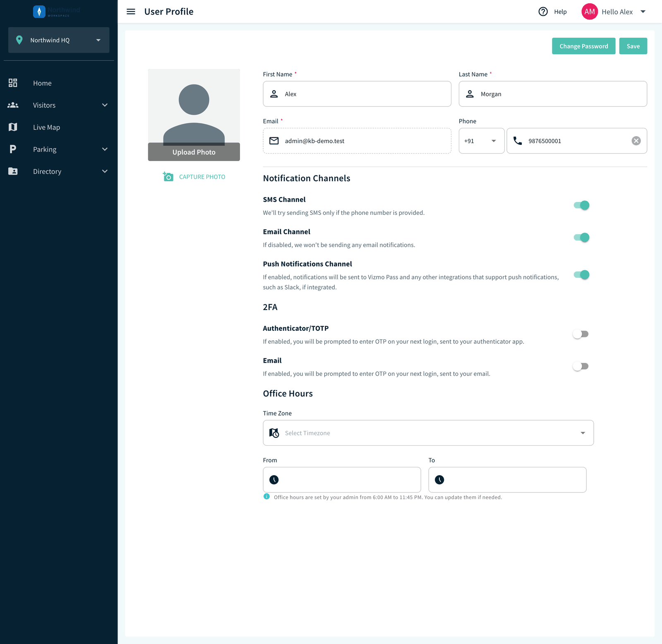Click the Help link text

[560, 12]
